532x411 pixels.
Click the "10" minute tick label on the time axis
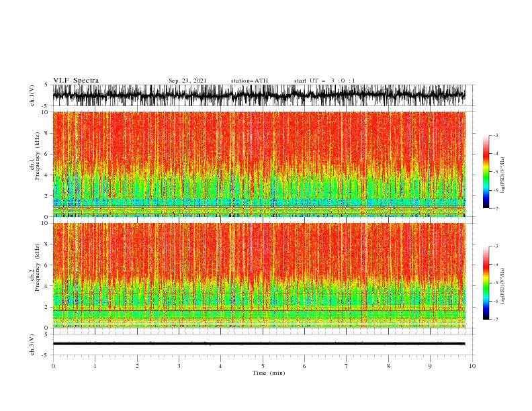tap(472, 366)
